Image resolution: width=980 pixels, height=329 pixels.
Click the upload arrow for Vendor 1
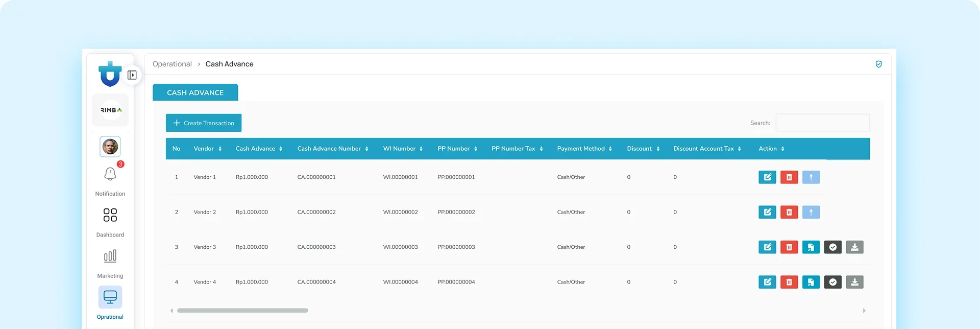[x=811, y=177]
